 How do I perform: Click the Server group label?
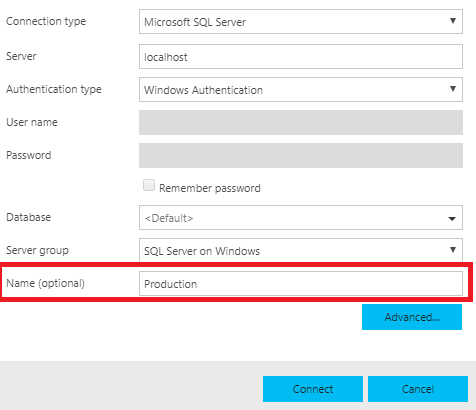pos(37,250)
